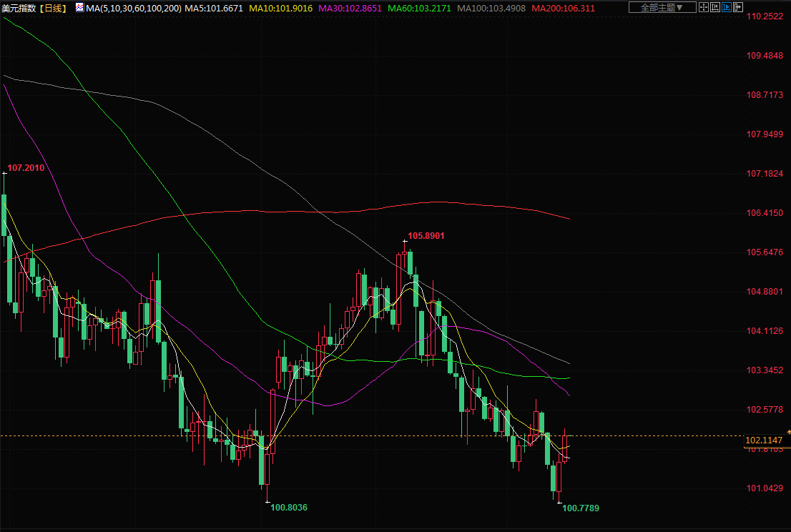The image size is (791, 532).
Task: Click the orange 102.1147 current price tag
Action: (x=762, y=441)
